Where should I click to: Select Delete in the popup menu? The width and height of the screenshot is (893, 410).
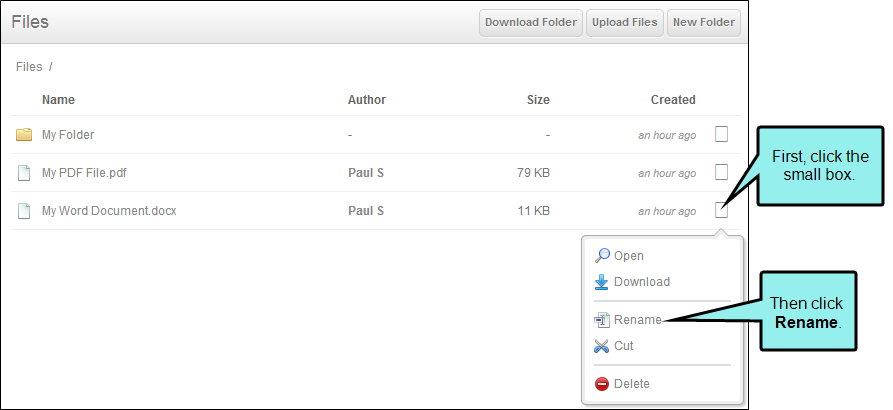tap(632, 384)
